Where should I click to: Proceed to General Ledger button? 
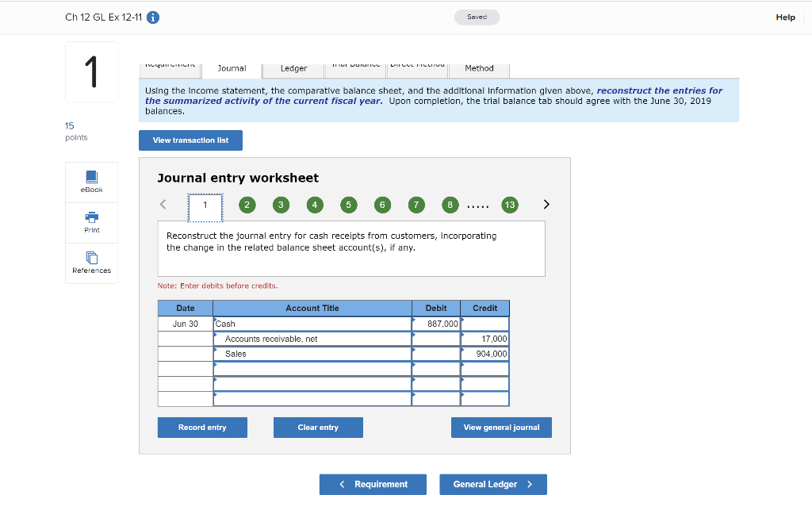point(493,485)
